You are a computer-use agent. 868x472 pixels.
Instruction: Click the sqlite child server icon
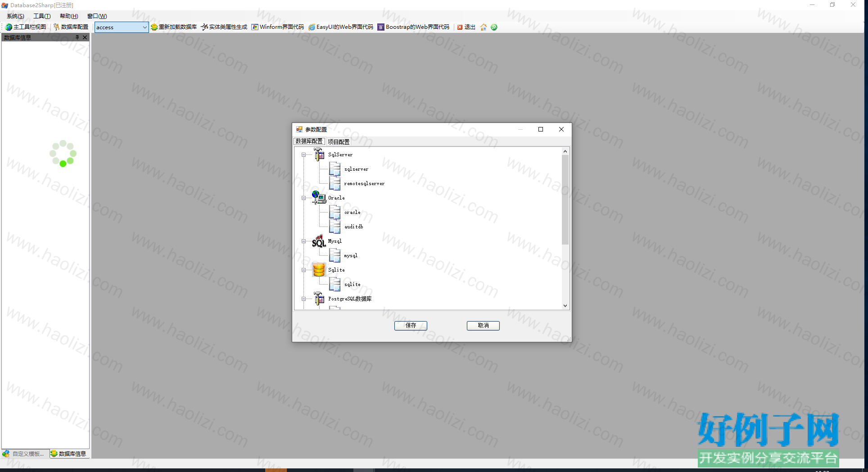[x=335, y=284]
